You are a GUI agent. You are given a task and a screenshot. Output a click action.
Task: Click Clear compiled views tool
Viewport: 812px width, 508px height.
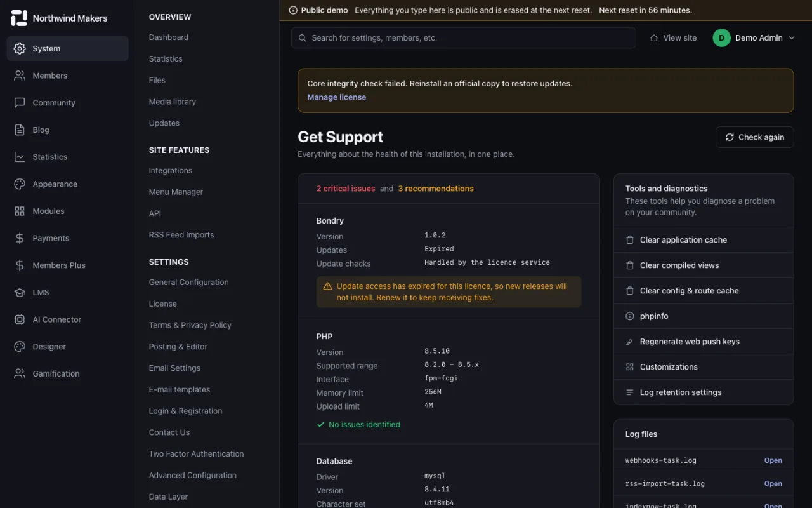pos(704,265)
